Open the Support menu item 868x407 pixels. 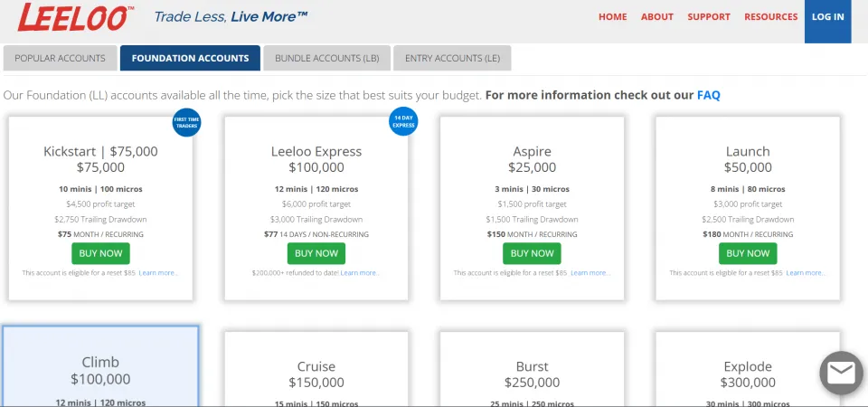[x=709, y=16]
